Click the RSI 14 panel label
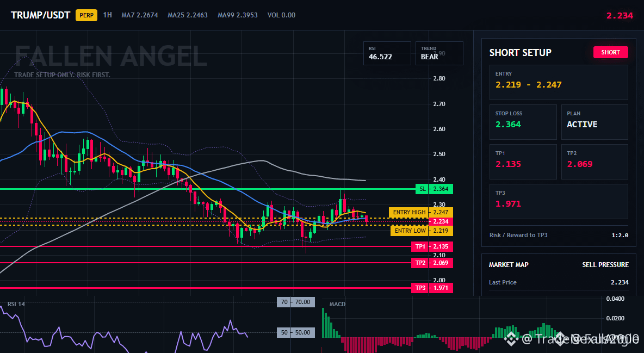644x353 pixels. coord(16,304)
